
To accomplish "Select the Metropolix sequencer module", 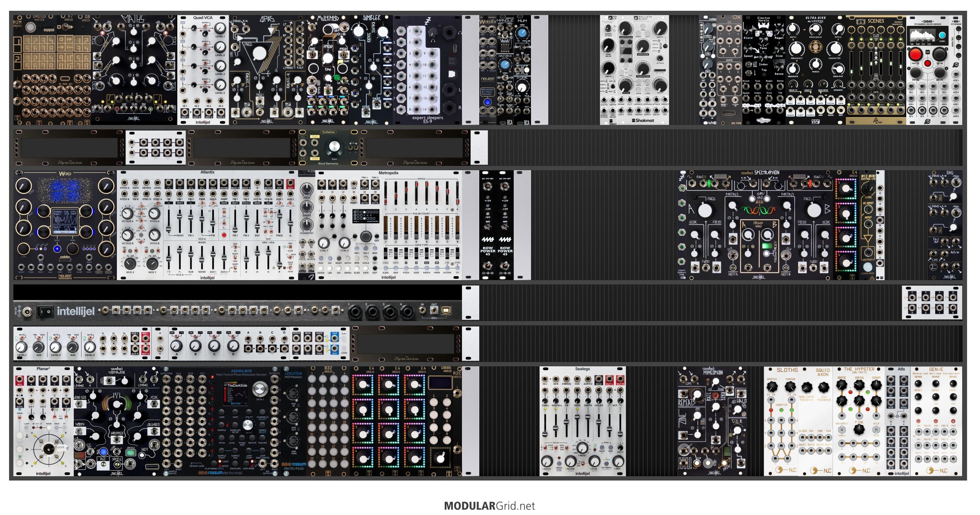I will [x=389, y=225].
